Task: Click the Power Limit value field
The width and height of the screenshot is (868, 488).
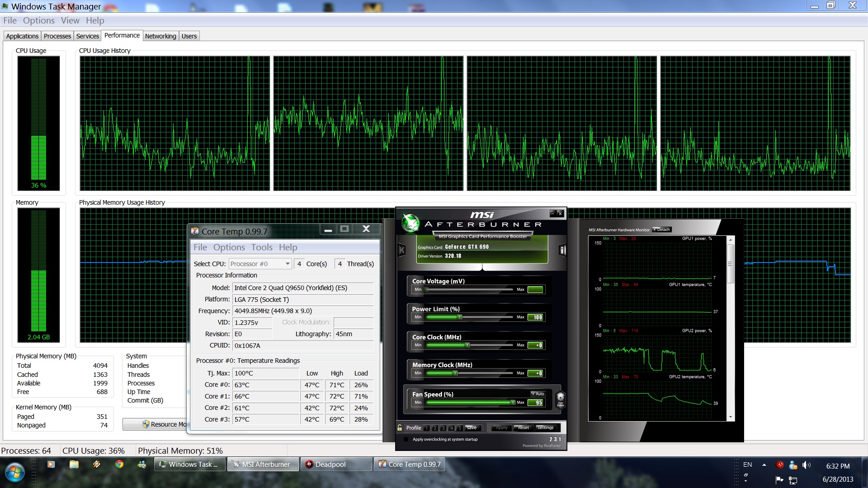Action: coord(536,317)
